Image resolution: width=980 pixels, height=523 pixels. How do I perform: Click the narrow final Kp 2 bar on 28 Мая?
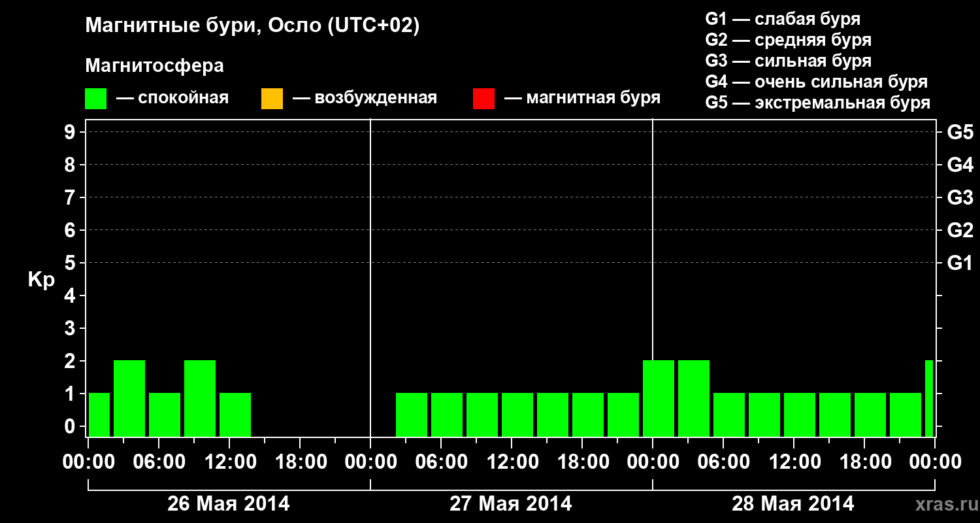coord(929,398)
